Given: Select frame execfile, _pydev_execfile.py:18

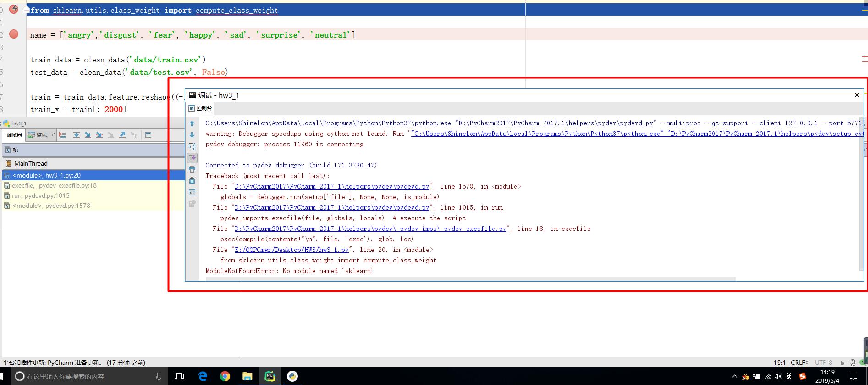Looking at the screenshot, I should click(x=93, y=185).
